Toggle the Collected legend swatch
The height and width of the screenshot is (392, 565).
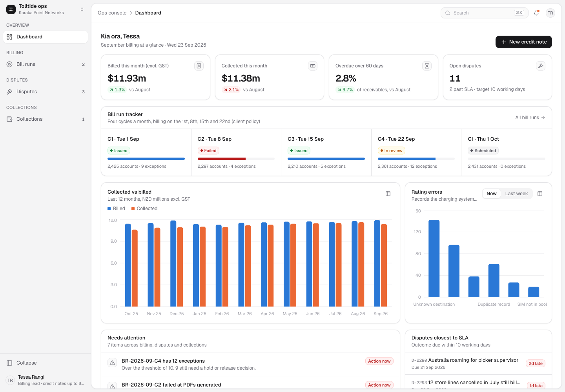pyautogui.click(x=133, y=209)
